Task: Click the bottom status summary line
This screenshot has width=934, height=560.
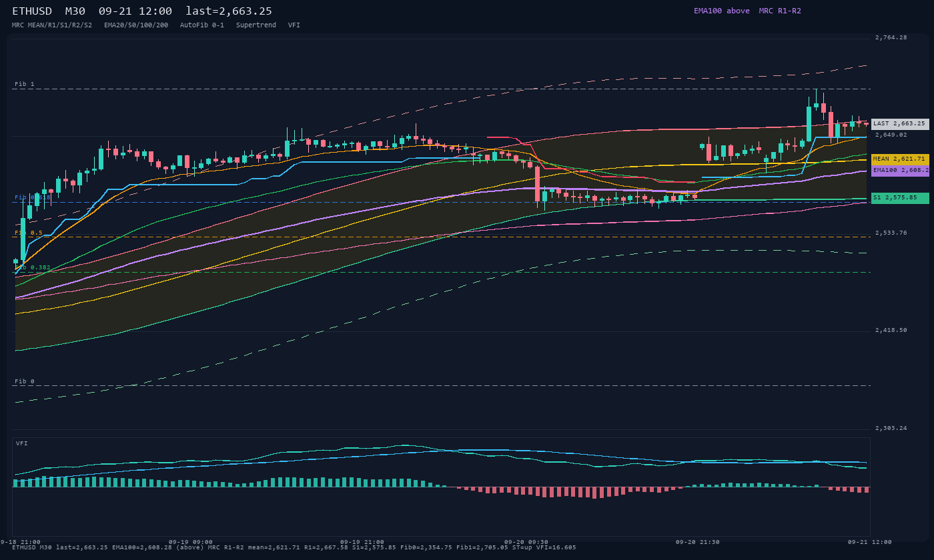Action: (x=294, y=548)
